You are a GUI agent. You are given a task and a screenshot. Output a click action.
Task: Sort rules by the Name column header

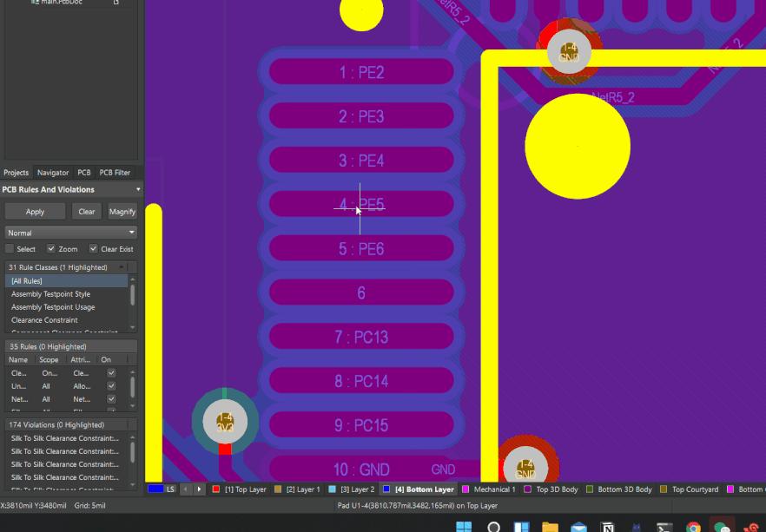[x=18, y=359]
